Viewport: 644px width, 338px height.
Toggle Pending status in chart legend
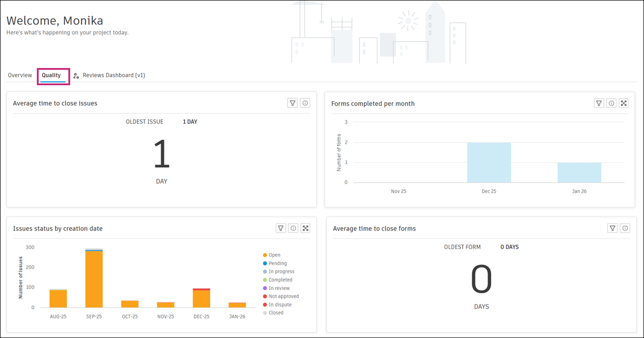pyautogui.click(x=275, y=263)
